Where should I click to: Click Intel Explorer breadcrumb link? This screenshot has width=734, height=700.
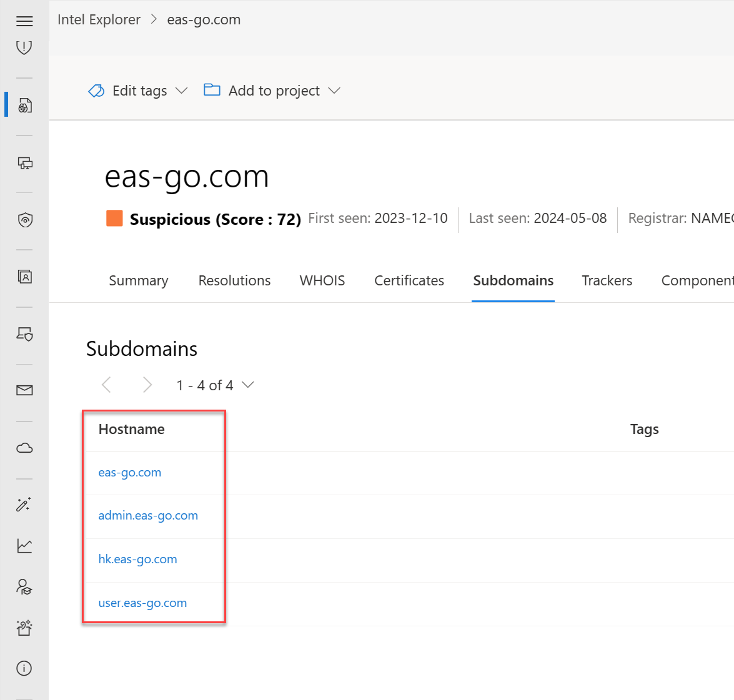click(99, 19)
